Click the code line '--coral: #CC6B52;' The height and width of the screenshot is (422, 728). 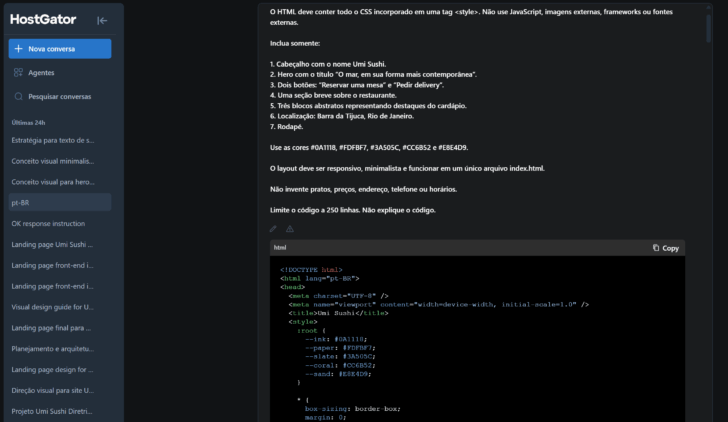pos(340,365)
